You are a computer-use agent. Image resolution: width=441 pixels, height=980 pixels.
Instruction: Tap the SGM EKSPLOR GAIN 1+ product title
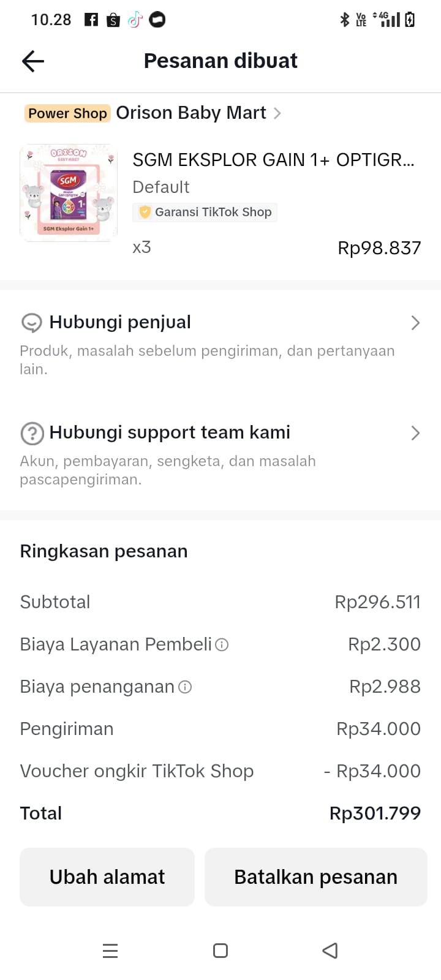273,160
